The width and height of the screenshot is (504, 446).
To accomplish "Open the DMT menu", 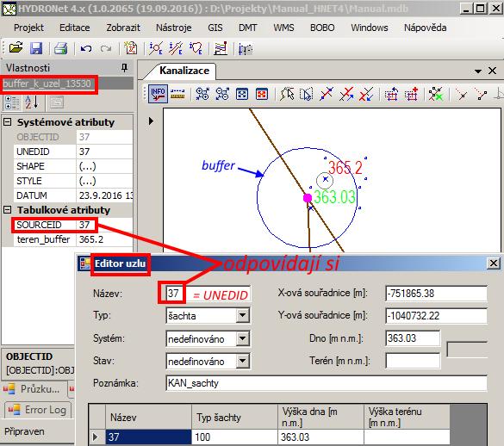I will [x=247, y=28].
